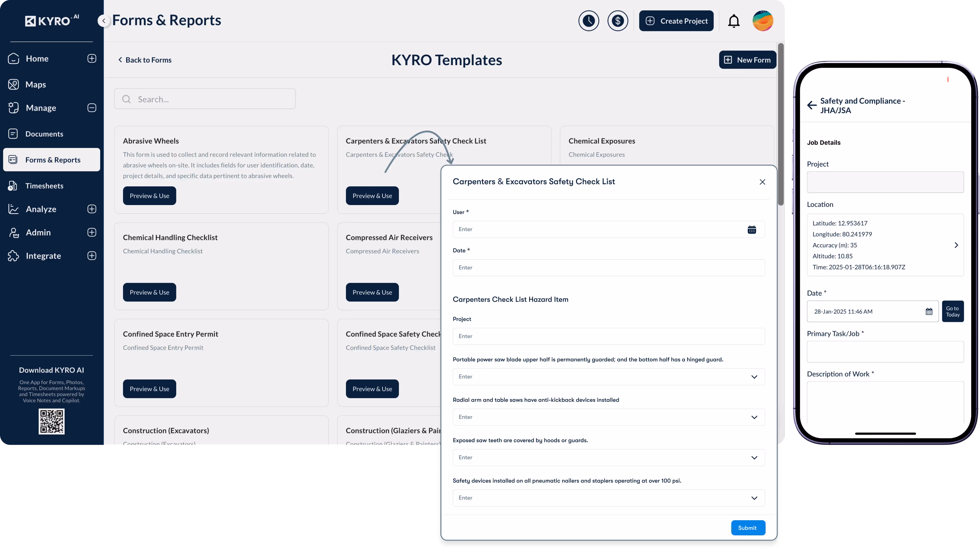Viewport: 980px width, 549px height.
Task: Click the QR code to download KYRO AI
Action: (x=52, y=421)
